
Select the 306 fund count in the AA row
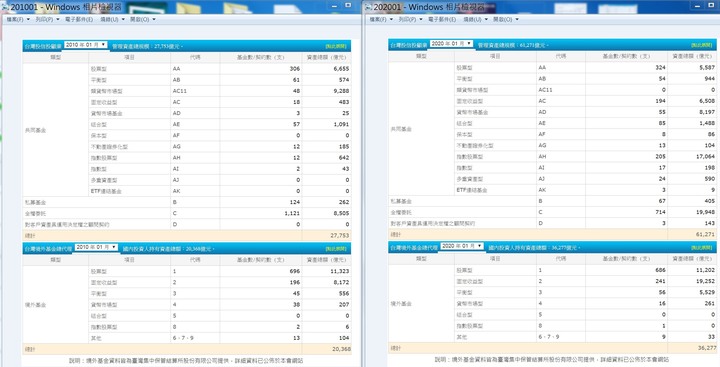(295, 68)
